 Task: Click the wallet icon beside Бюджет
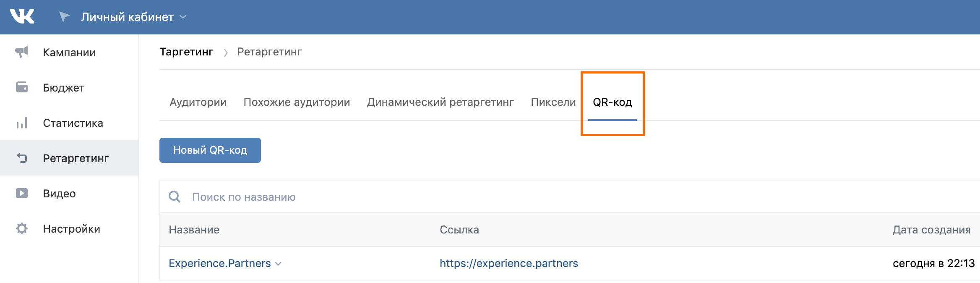22,87
